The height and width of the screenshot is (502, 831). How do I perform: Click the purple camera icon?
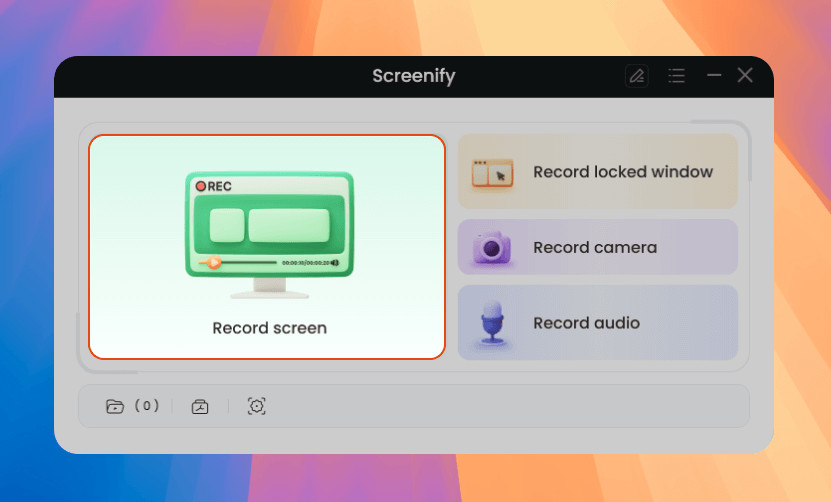tap(492, 248)
